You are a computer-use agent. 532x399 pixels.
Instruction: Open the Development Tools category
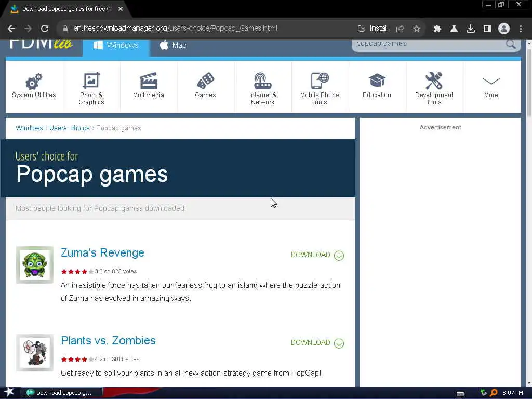[434, 88]
